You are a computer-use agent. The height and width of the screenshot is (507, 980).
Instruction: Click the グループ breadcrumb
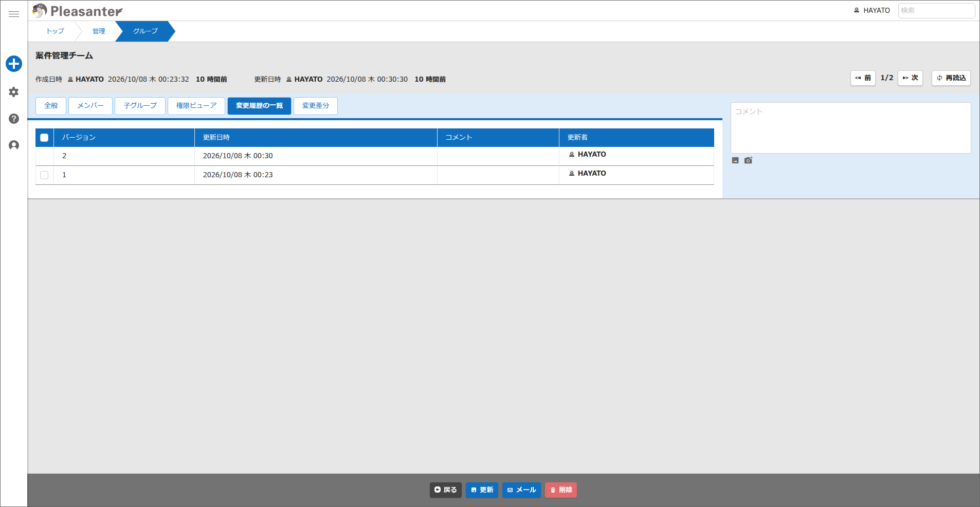coord(146,31)
